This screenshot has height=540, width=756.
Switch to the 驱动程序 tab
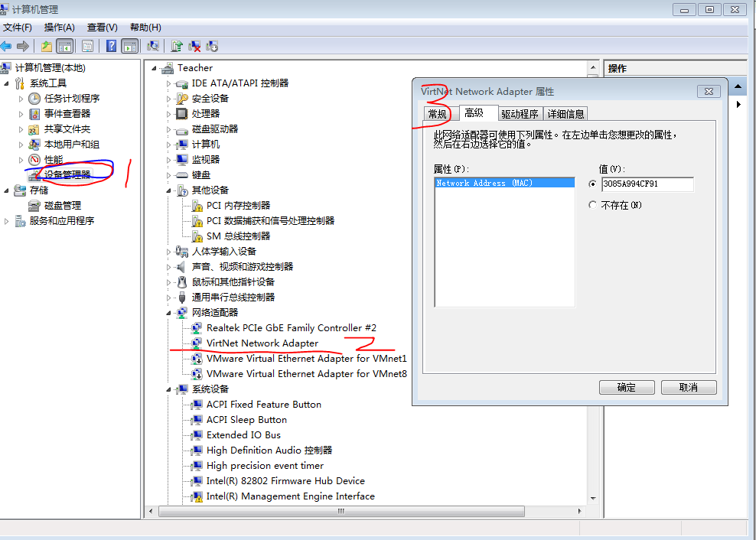point(520,114)
